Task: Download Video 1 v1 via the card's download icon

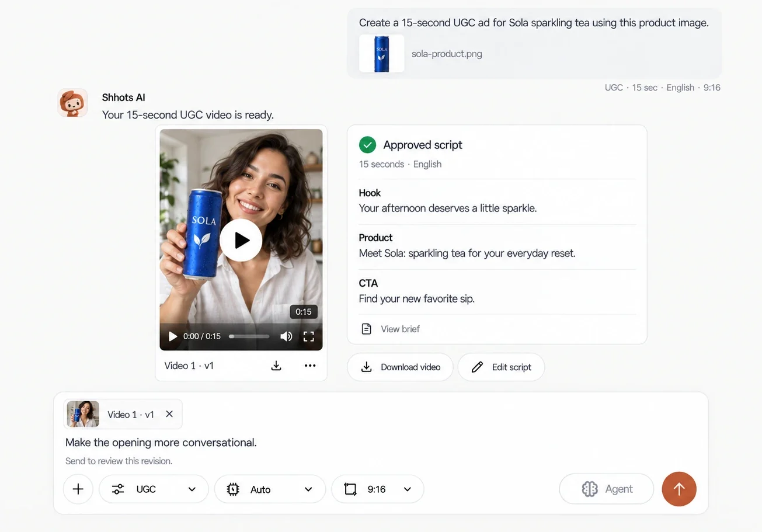Action: [276, 366]
